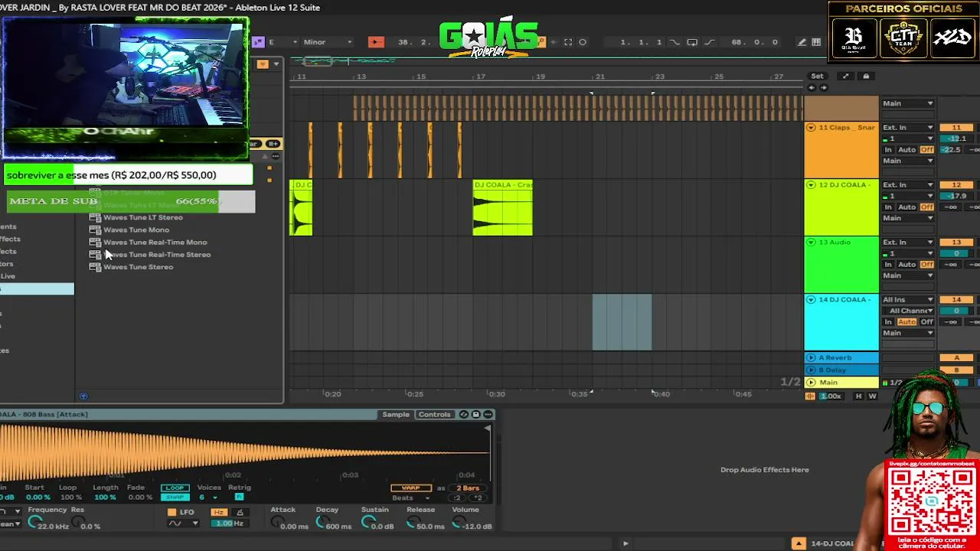This screenshot has width=980, height=551.
Task: Click the orange follow playback button
Action: [x=375, y=42]
